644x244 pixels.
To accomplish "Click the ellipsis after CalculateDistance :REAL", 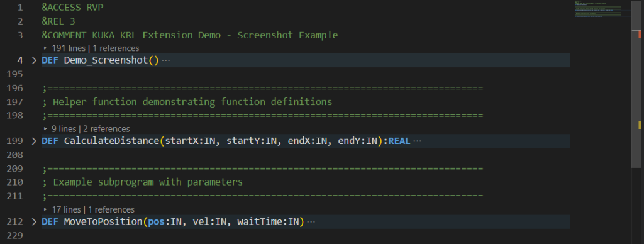I will click(x=418, y=141).
